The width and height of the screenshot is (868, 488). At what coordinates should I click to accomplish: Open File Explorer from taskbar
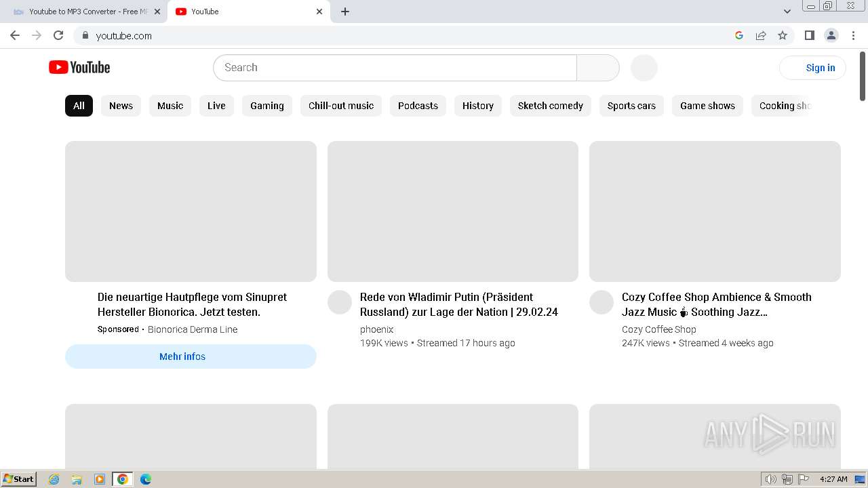(77, 479)
